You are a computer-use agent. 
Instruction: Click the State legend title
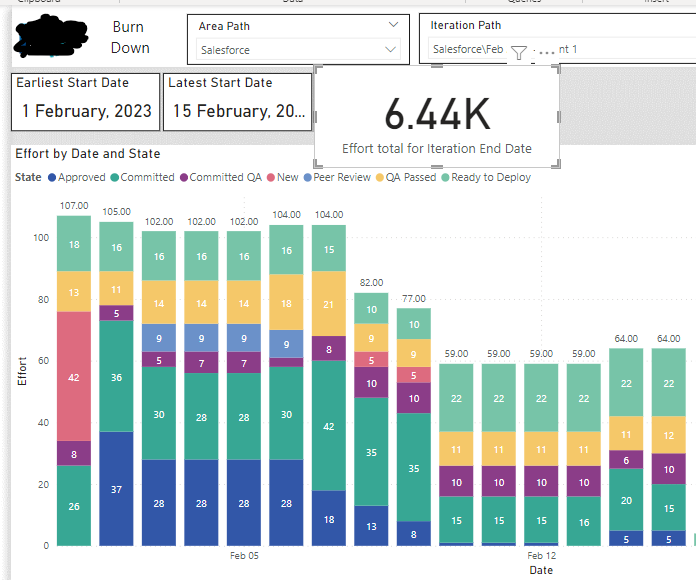coord(28,178)
